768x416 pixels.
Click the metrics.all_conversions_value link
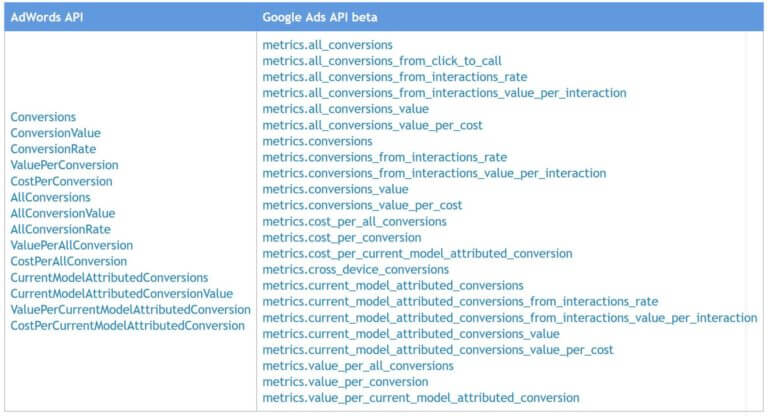point(345,109)
